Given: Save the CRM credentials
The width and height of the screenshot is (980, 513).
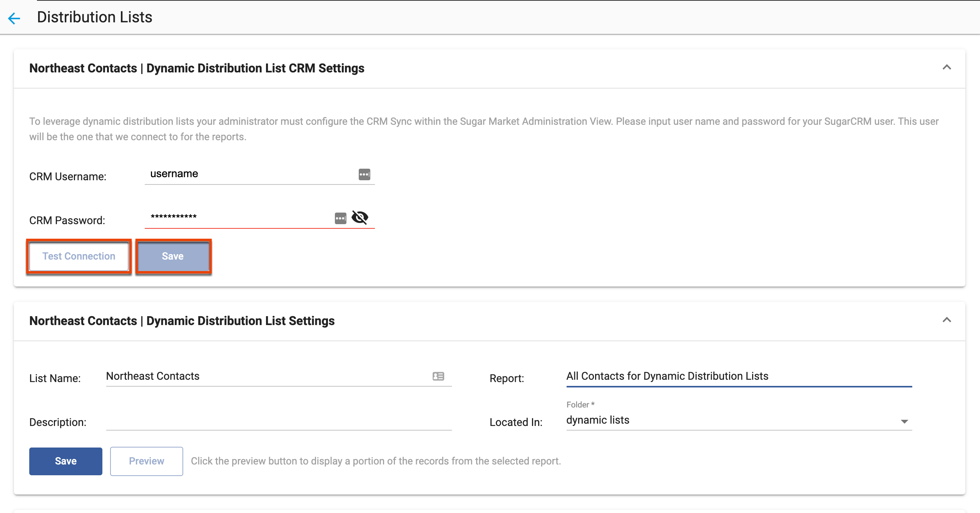Looking at the screenshot, I should [x=173, y=256].
